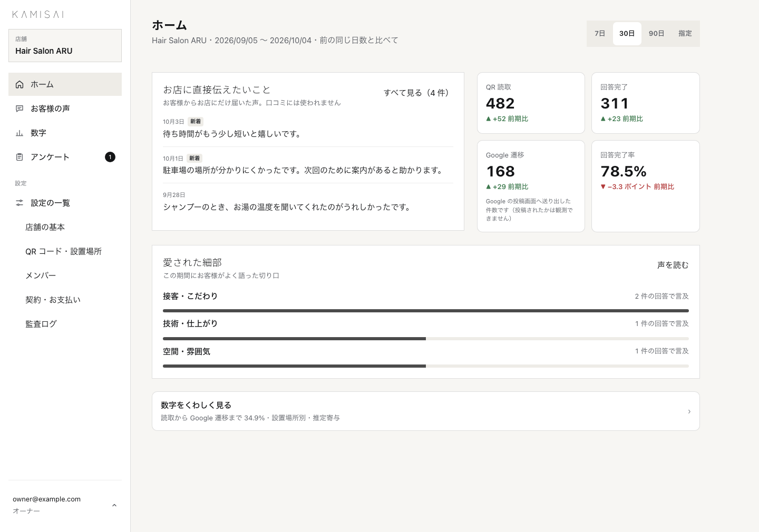The height and width of the screenshot is (532, 759).
Task: Click the clipboard icon beside アンケート
Action: (20, 157)
